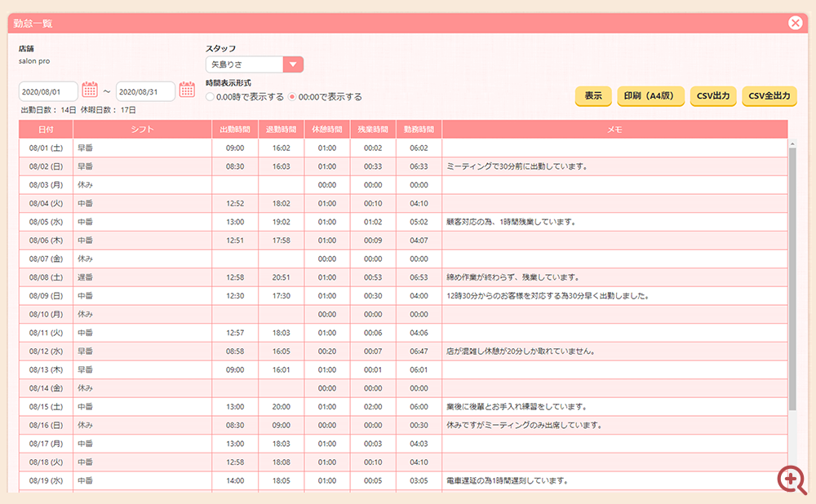Click the start date field 2020/08/01
The image size is (816, 504).
pos(48,91)
